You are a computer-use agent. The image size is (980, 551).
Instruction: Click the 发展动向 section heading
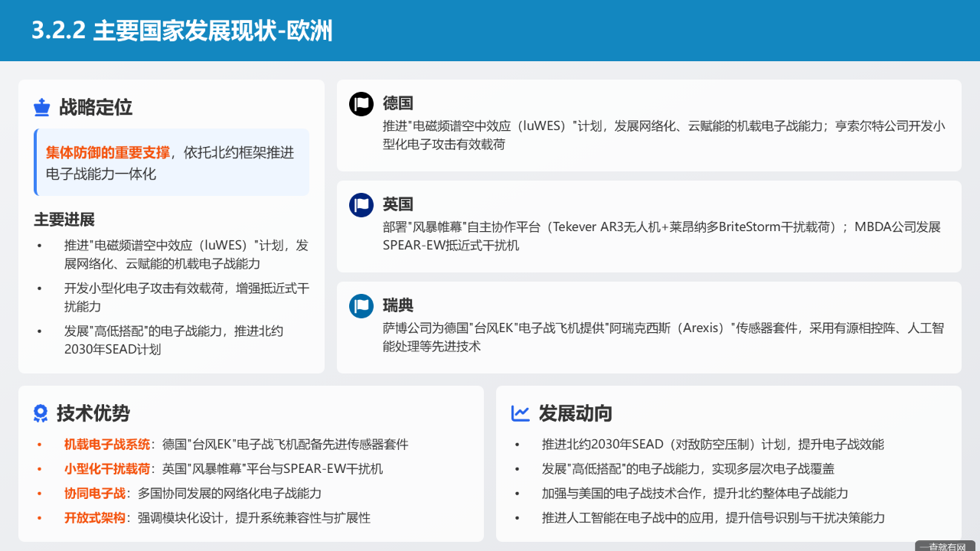pos(575,413)
